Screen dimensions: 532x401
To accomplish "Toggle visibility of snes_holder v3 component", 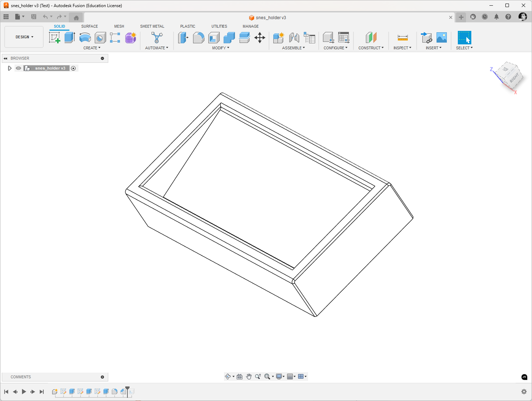I will [x=18, y=68].
